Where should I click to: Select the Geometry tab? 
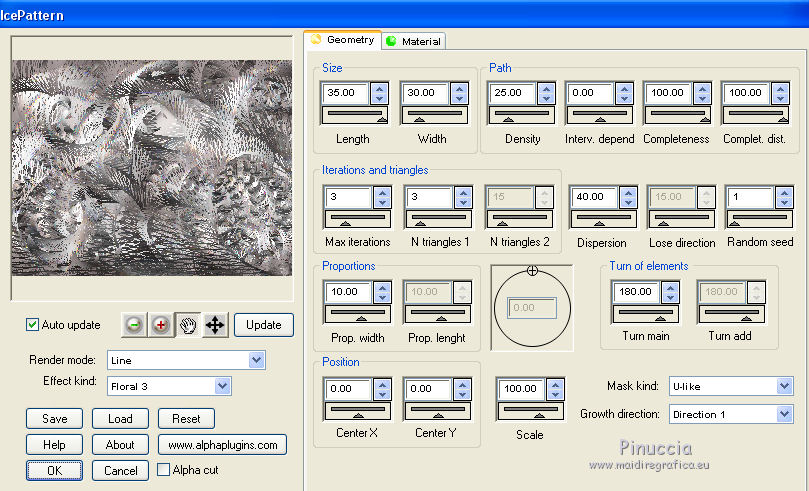[343, 40]
